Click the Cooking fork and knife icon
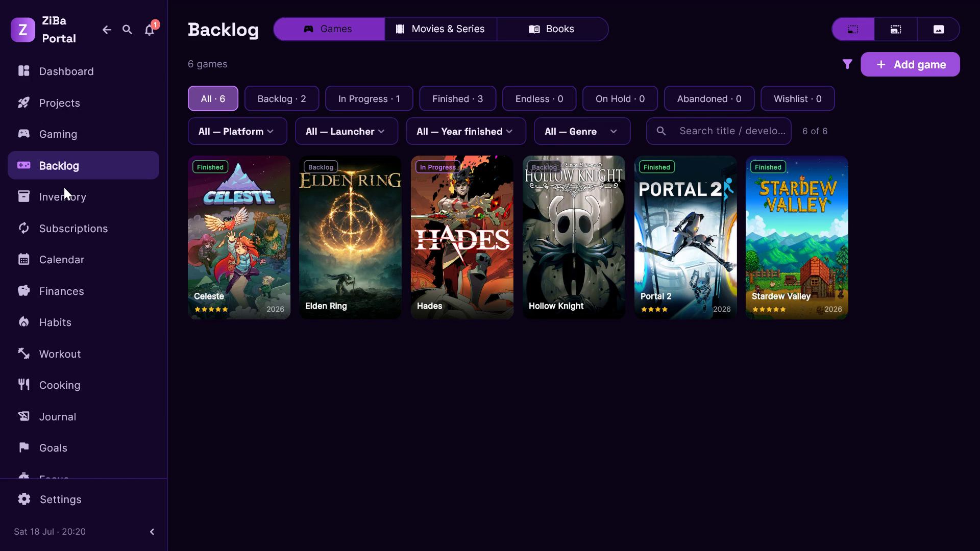 [24, 385]
